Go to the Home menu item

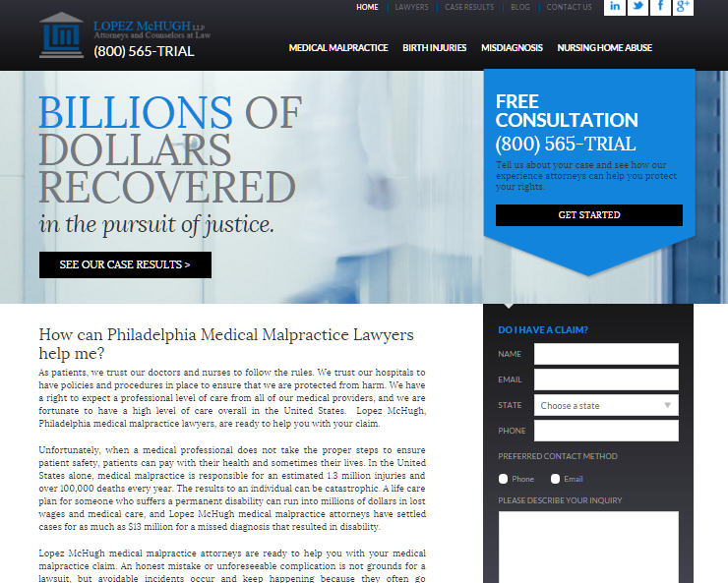367,7
